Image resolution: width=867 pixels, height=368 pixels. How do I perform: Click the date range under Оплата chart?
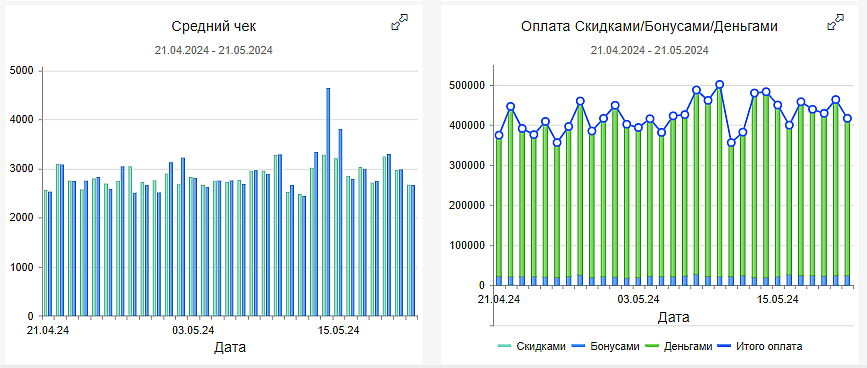click(650, 50)
